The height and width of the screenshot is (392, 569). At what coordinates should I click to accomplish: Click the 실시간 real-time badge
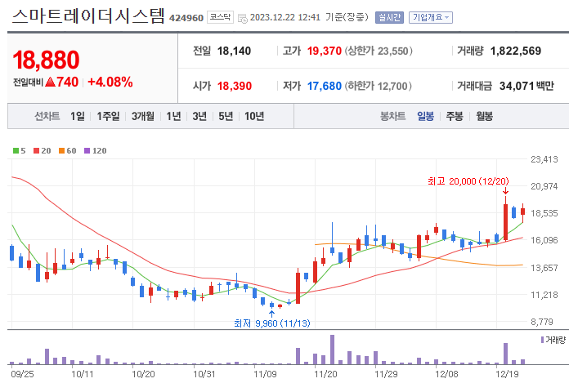tap(389, 17)
